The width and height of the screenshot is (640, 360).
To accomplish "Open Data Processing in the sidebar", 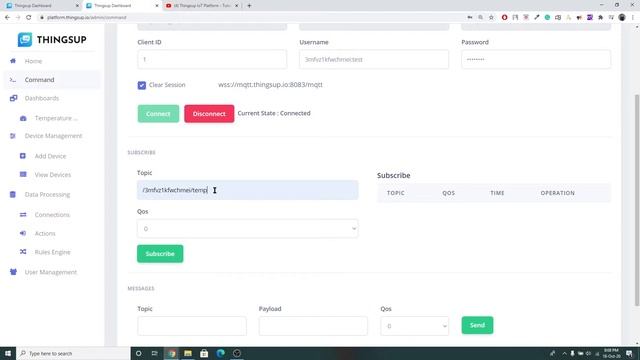I will coord(47,195).
